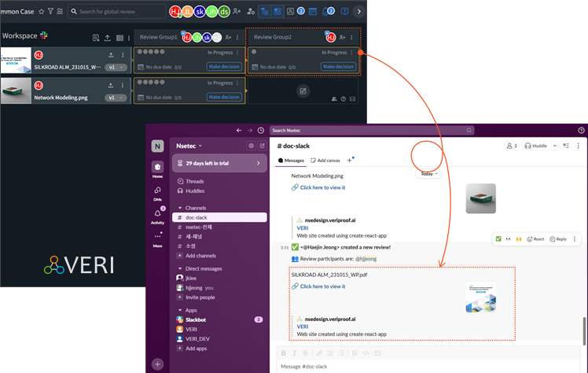Click the favorite star icon beside Common Case
This screenshot has height=373, width=588.
point(41,12)
